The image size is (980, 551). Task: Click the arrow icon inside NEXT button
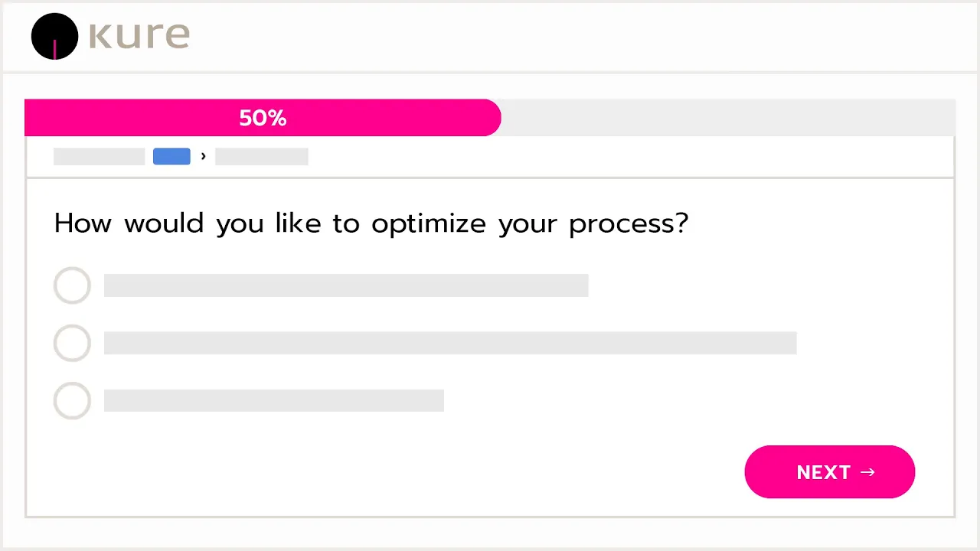coord(867,472)
